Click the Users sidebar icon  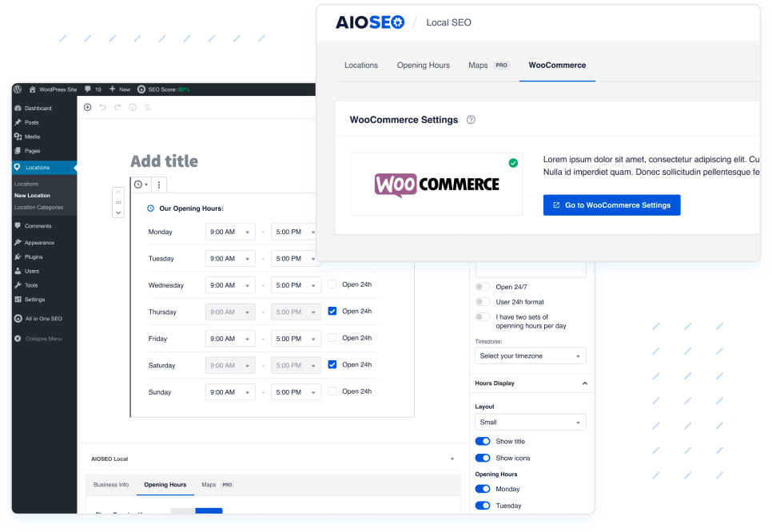(x=18, y=271)
